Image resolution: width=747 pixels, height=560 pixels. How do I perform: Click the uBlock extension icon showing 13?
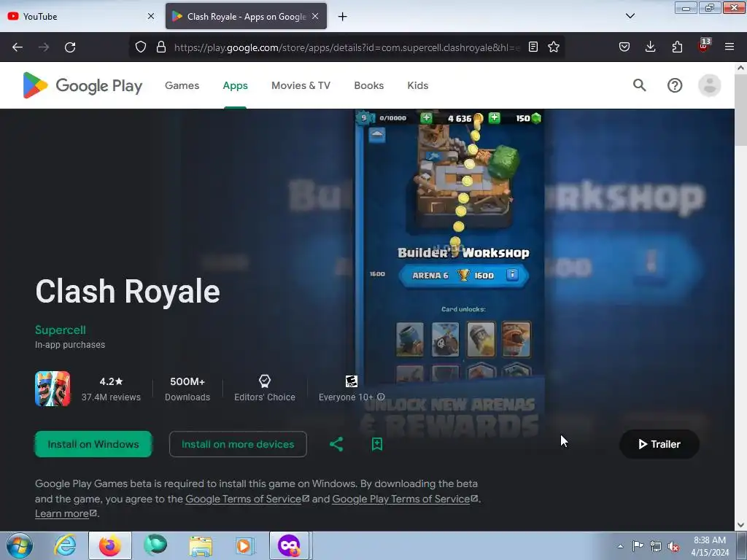click(704, 46)
